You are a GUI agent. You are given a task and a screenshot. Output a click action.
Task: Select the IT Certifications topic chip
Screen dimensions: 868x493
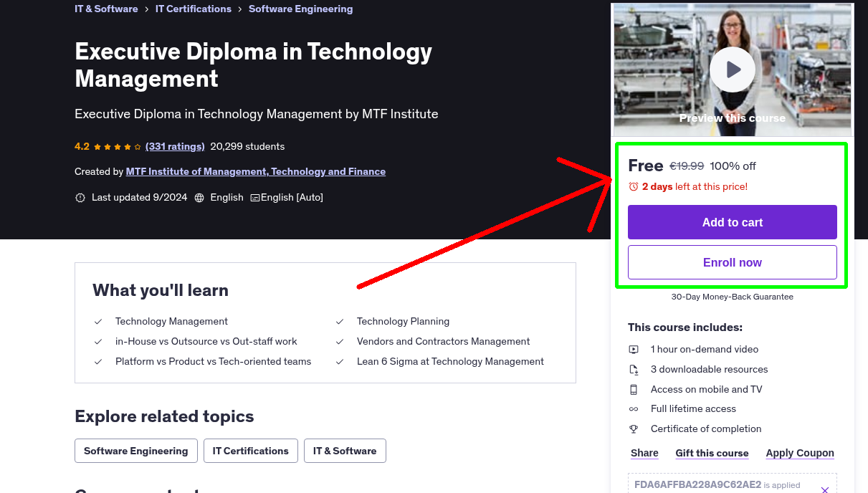point(251,451)
